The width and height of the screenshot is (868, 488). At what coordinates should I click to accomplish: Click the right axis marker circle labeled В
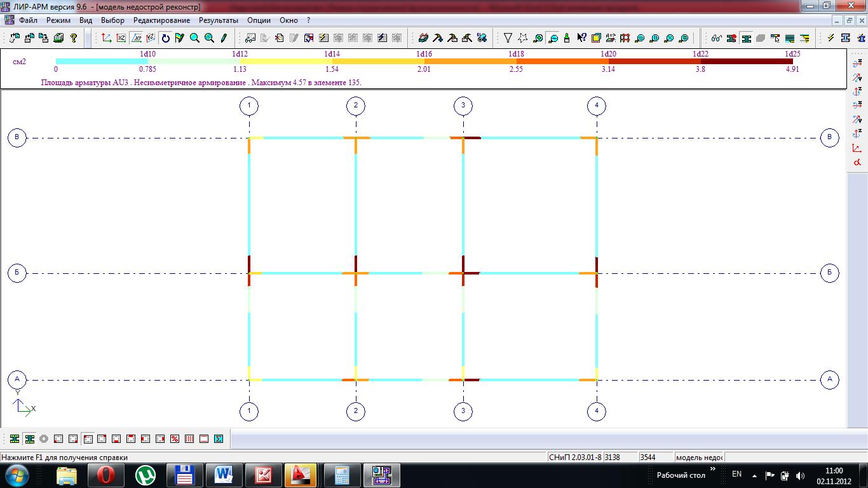point(830,137)
